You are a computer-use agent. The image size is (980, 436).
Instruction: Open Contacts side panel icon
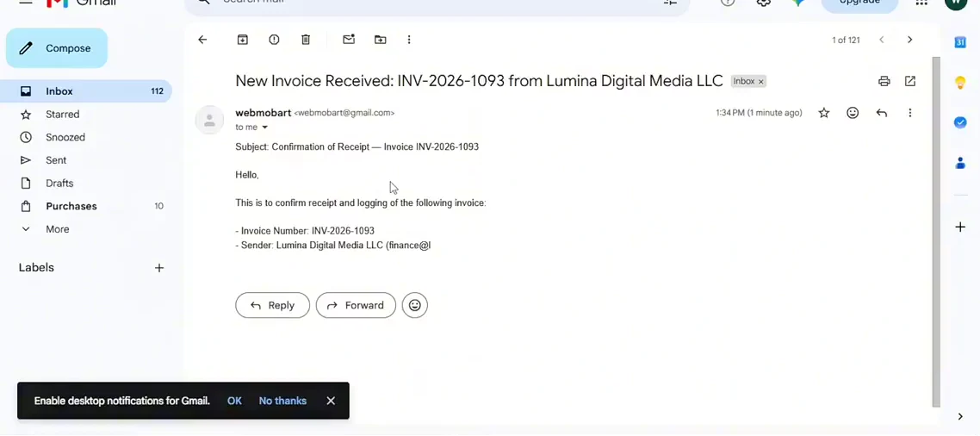point(961,163)
